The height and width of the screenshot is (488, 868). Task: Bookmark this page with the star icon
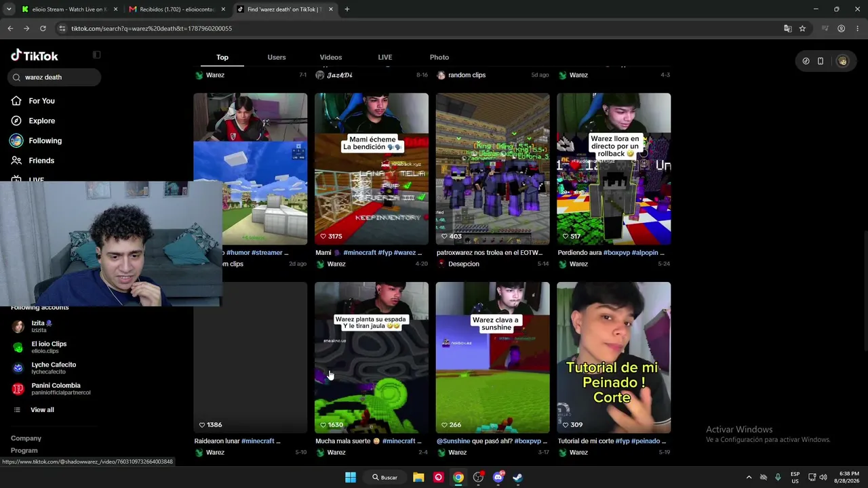point(802,28)
